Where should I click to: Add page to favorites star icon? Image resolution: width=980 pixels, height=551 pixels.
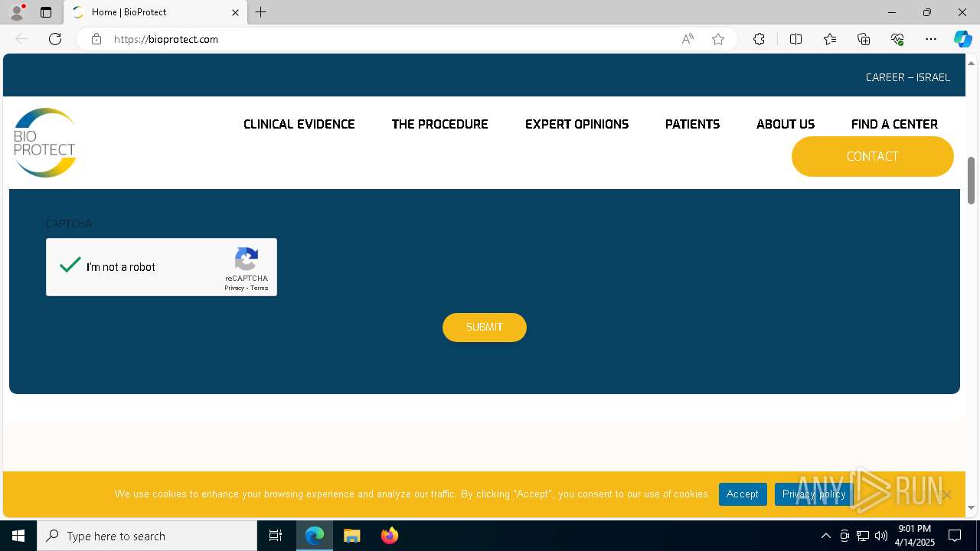click(718, 39)
